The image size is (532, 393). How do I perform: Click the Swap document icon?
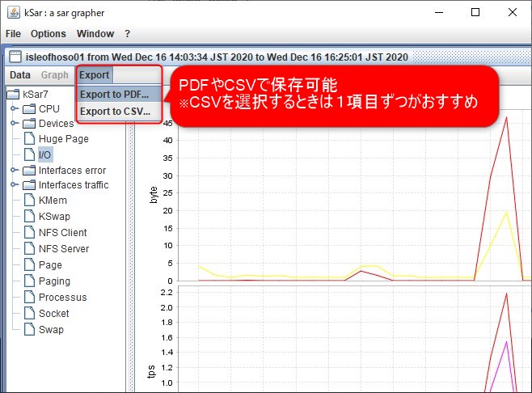(x=30, y=329)
